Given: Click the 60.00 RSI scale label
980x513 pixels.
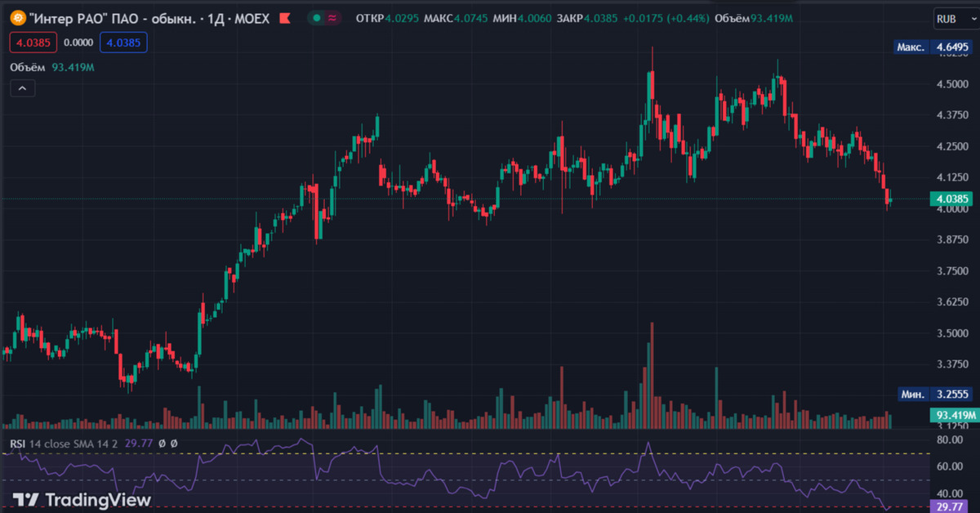Looking at the screenshot, I should click(x=951, y=466).
